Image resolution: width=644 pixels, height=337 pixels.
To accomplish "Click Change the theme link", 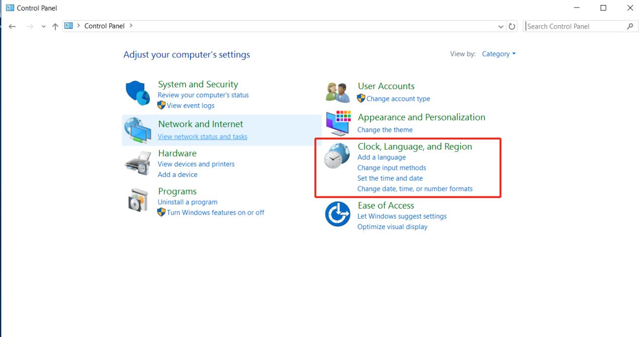I will click(385, 129).
